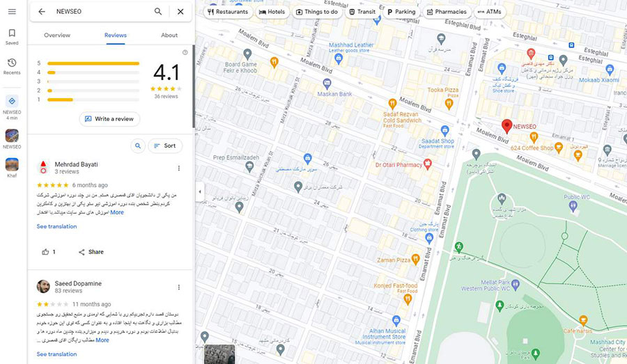Click Zaman Pizza restaurant marker

[x=415, y=260]
